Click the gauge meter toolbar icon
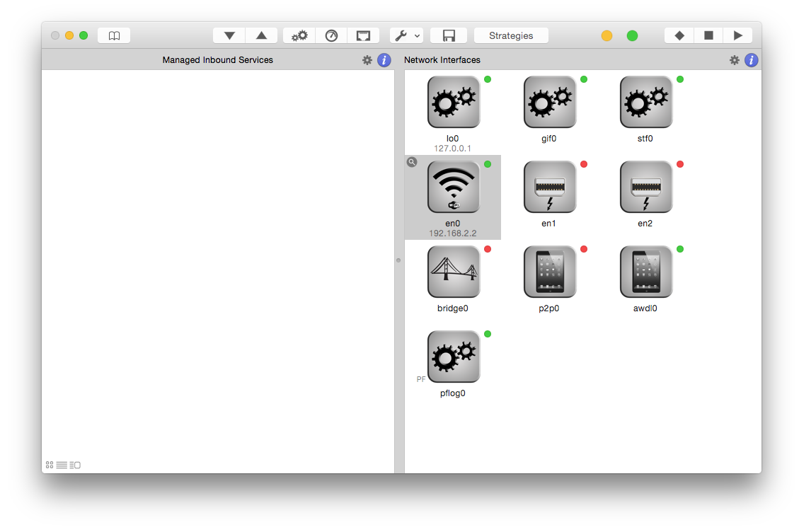799x532 pixels. [331, 35]
